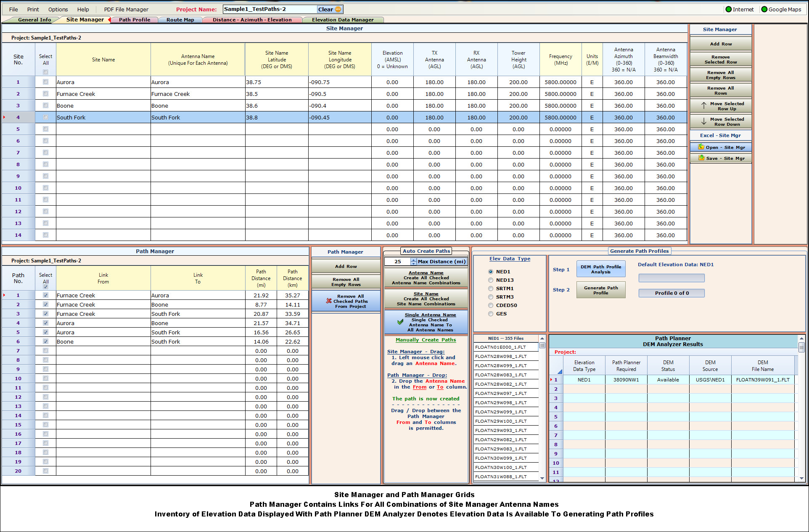Screen dimensions: 809x532
Task: Click the green Google Maps status indicator
Action: (x=764, y=9)
